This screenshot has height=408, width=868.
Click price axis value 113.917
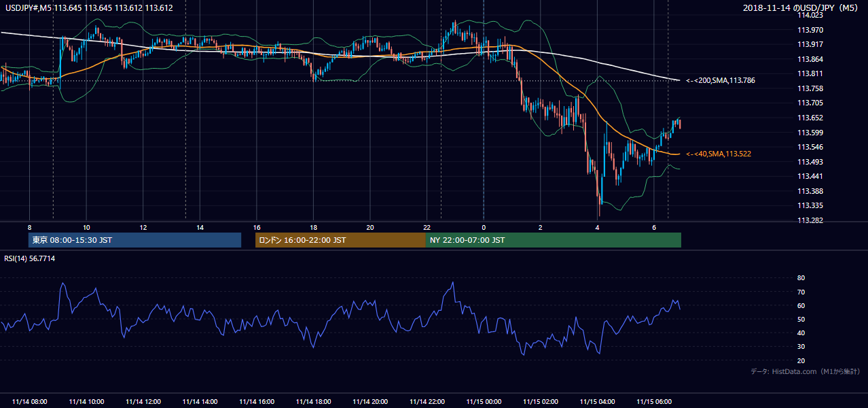[x=811, y=45]
